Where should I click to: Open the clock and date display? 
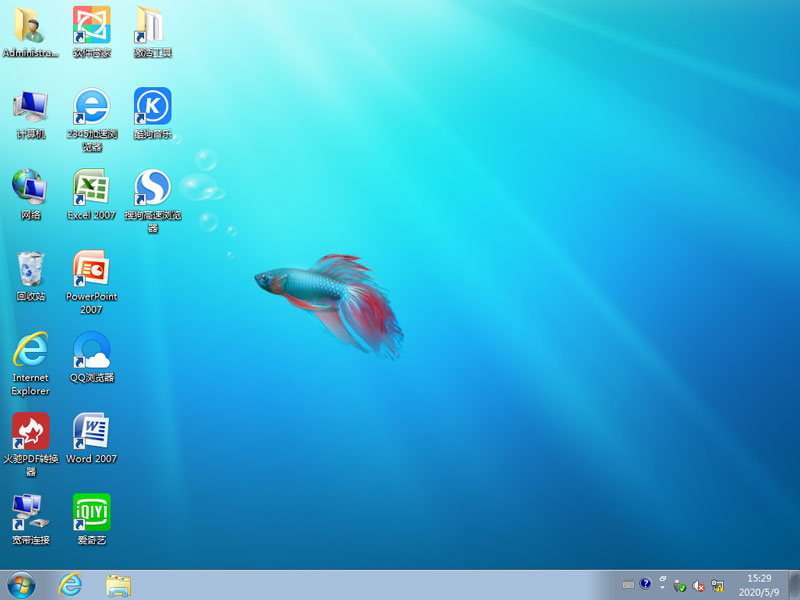pyautogui.click(x=758, y=586)
